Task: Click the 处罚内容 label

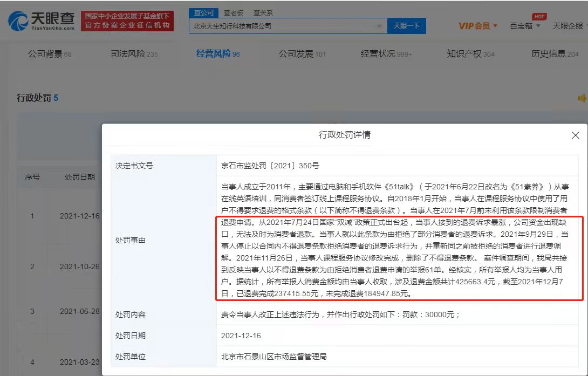Action: pyautogui.click(x=131, y=315)
